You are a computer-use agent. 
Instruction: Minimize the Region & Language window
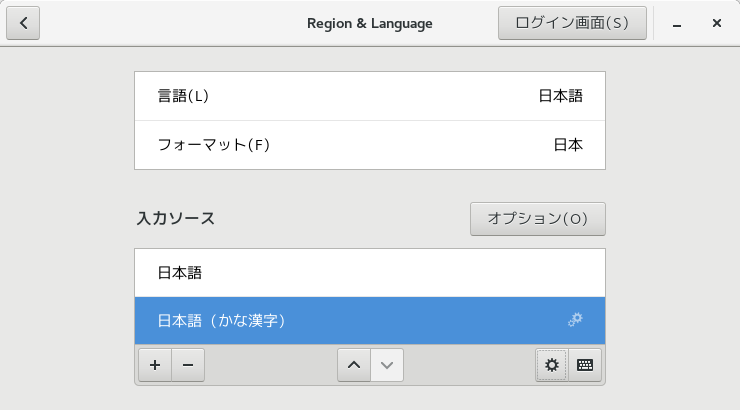click(x=677, y=23)
